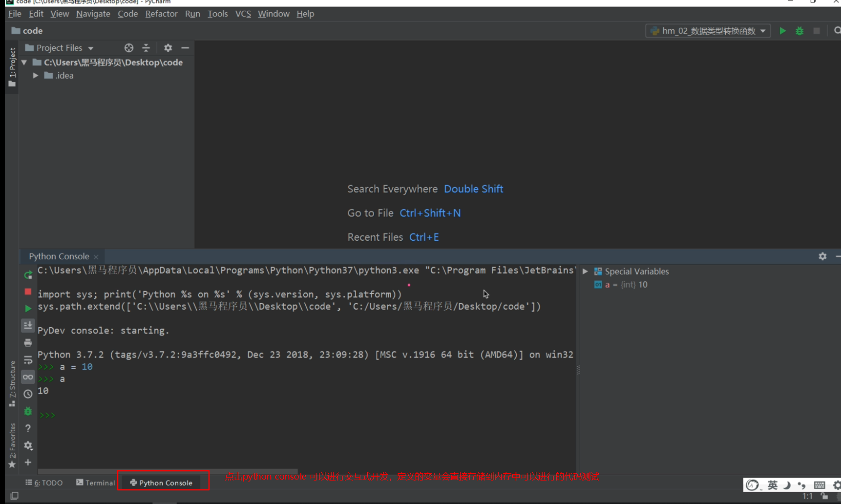841x504 pixels.
Task: Open the 2: Favorites side tab
Action: [x=12, y=445]
